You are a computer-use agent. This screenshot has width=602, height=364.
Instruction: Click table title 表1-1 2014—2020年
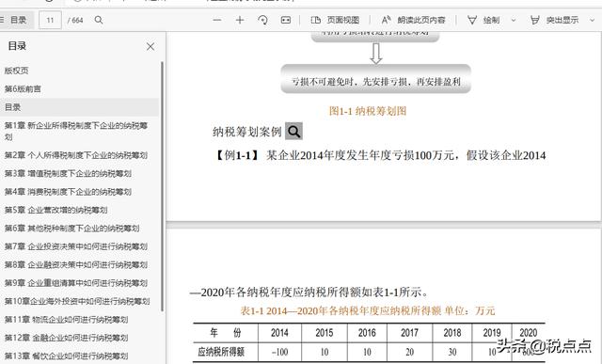(x=368, y=310)
